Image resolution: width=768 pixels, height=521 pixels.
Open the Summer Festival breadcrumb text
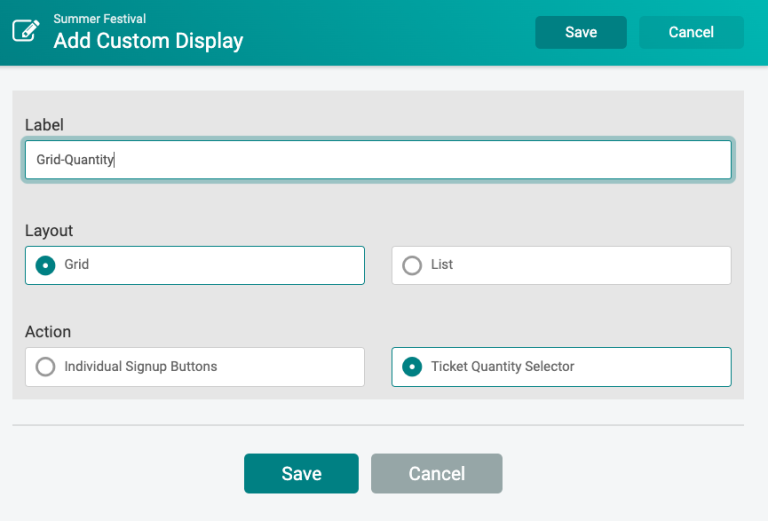tap(99, 19)
